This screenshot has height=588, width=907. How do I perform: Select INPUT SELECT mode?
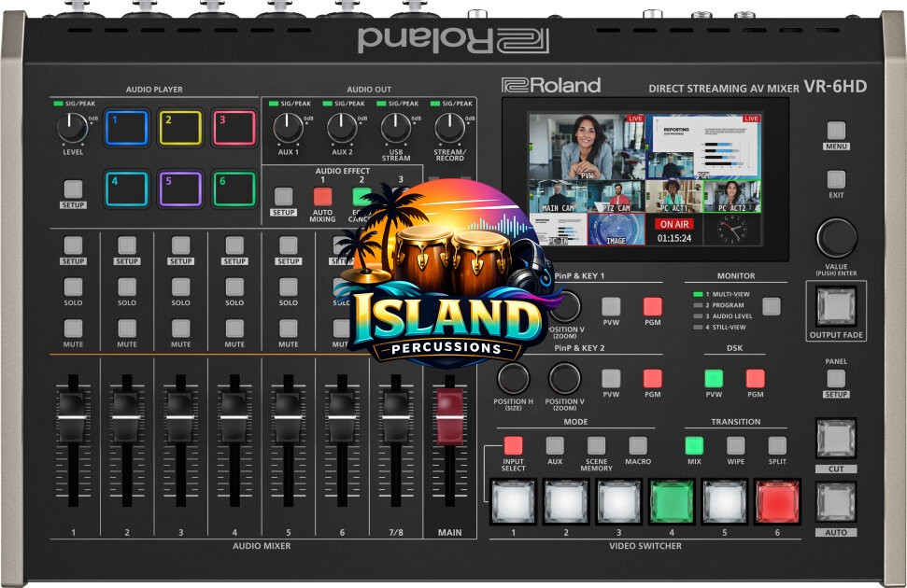coord(513,445)
